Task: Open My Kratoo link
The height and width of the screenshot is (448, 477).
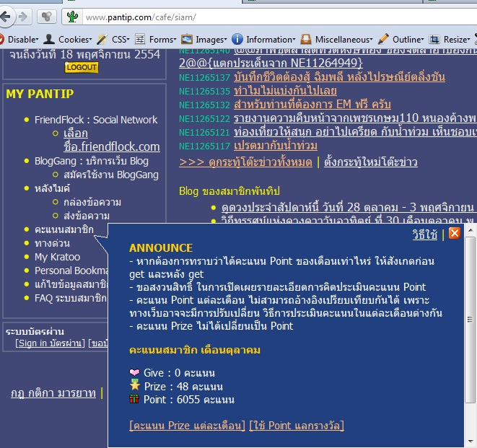Action: coord(57,257)
